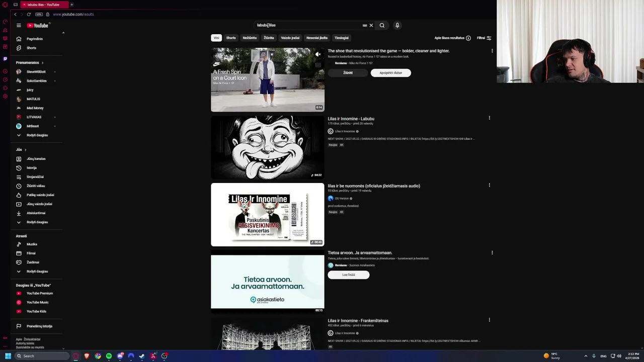Open YouTube Music link
The image size is (644, 362).
coord(38,302)
